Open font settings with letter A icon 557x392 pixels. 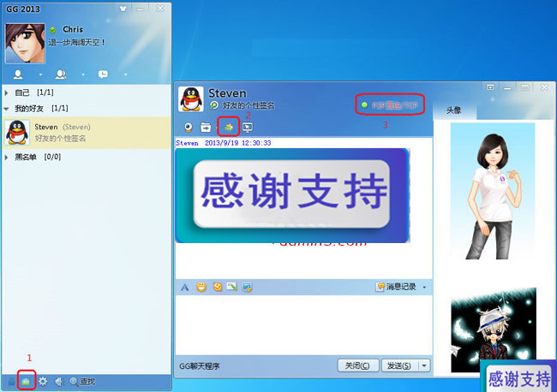pyautogui.click(x=185, y=287)
